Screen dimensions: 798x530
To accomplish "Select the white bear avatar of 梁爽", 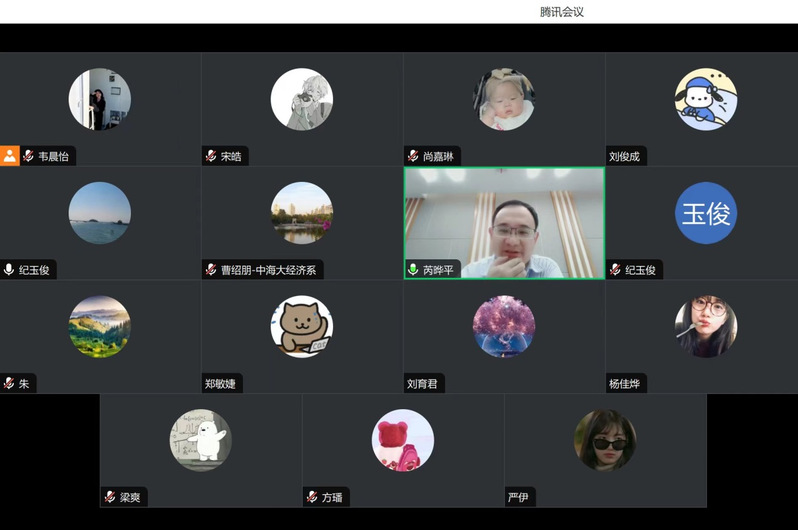I will pos(200,440).
